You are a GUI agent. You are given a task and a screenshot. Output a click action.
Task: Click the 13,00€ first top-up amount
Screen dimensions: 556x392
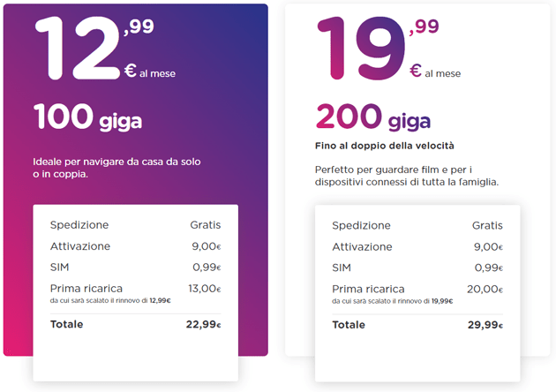tap(204, 288)
